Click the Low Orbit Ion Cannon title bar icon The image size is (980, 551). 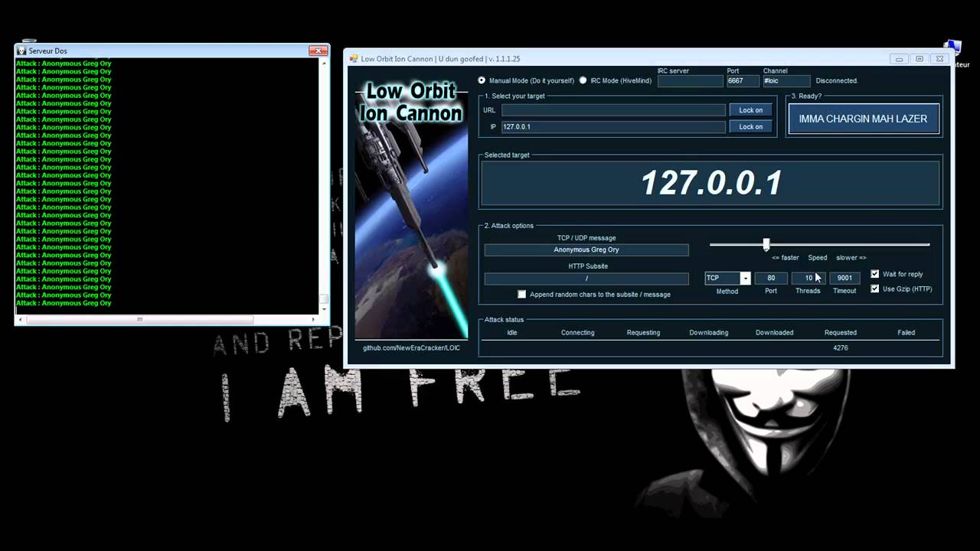(353, 59)
